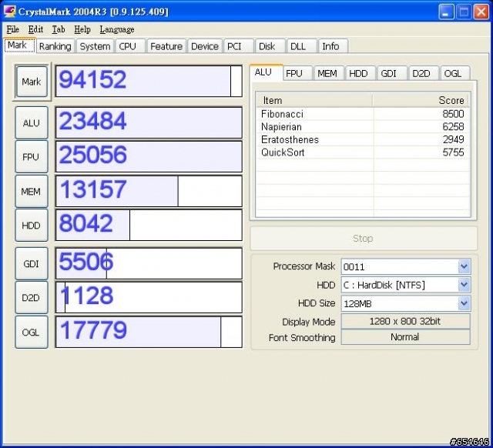Run the ALU benchmark button

pyautogui.click(x=32, y=123)
